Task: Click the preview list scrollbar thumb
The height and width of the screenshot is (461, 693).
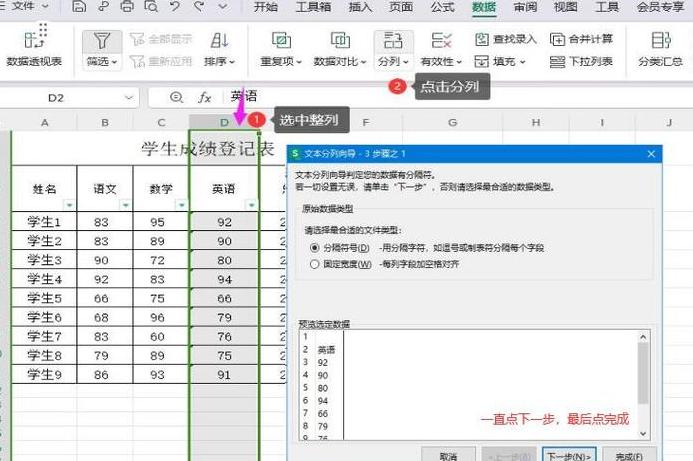Action: click(x=643, y=373)
